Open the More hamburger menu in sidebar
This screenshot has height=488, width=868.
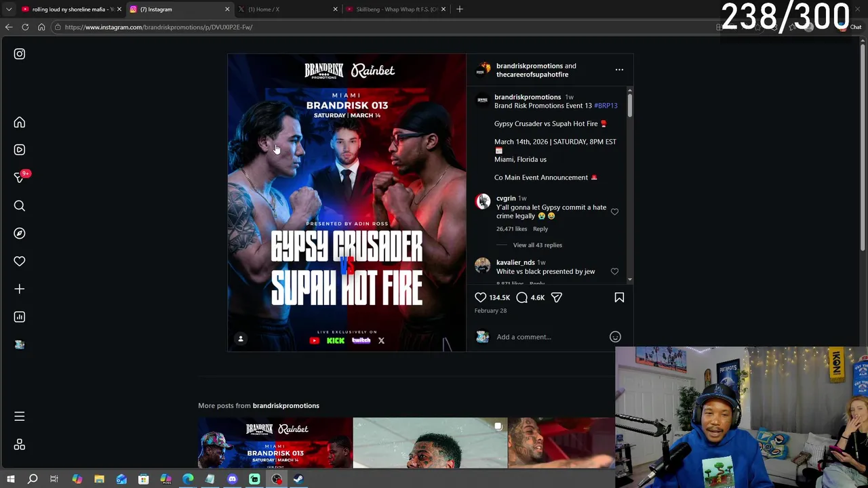[x=20, y=416]
